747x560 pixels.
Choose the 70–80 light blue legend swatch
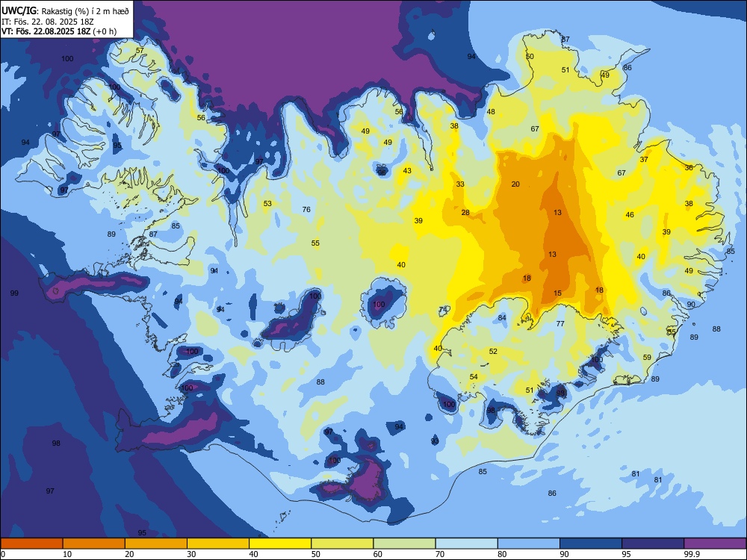pos(466,544)
